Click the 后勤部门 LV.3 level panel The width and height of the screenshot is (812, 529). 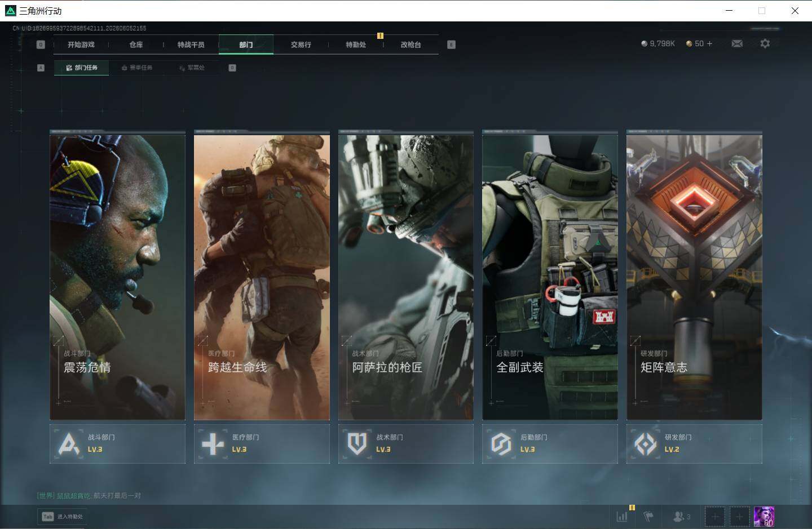[550, 443]
